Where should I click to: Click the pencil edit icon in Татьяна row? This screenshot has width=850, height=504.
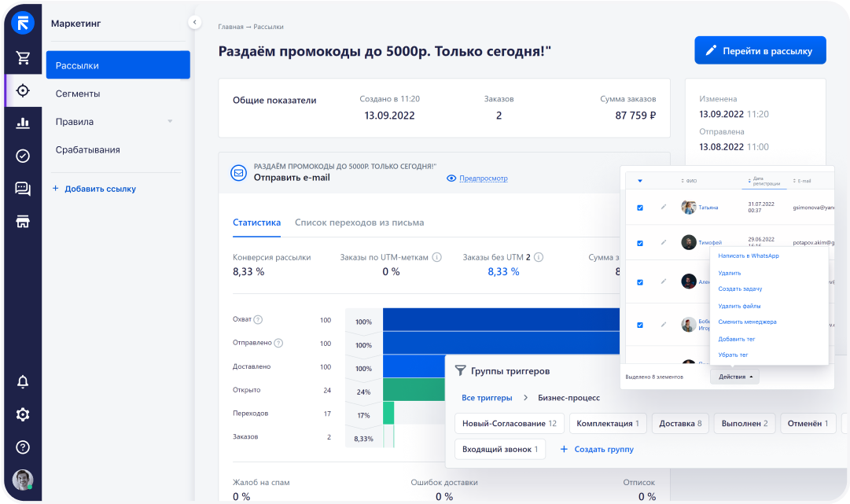point(664,207)
